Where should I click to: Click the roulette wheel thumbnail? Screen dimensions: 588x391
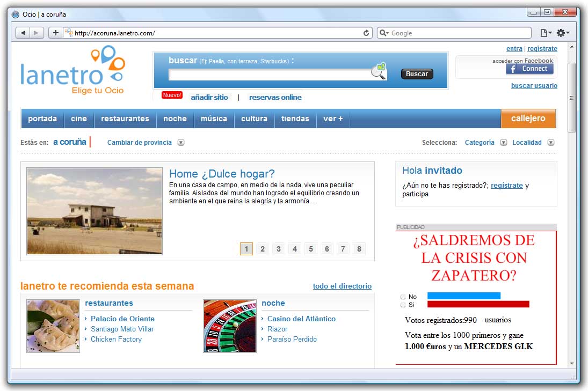click(x=230, y=326)
